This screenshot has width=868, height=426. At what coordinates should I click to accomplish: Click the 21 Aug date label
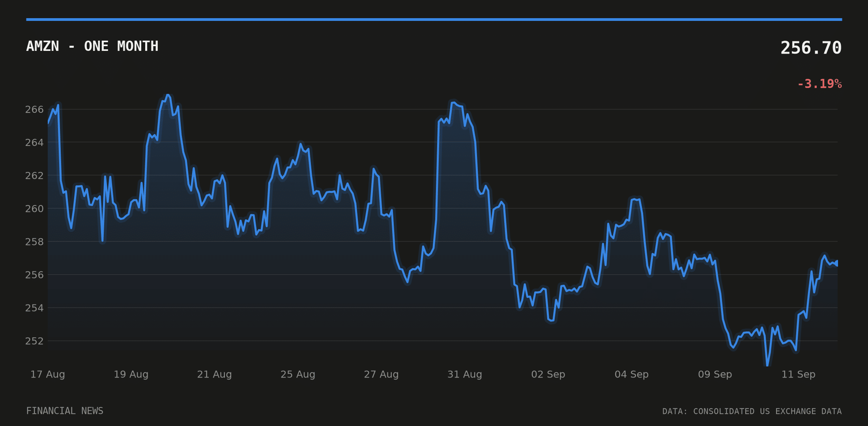(214, 374)
